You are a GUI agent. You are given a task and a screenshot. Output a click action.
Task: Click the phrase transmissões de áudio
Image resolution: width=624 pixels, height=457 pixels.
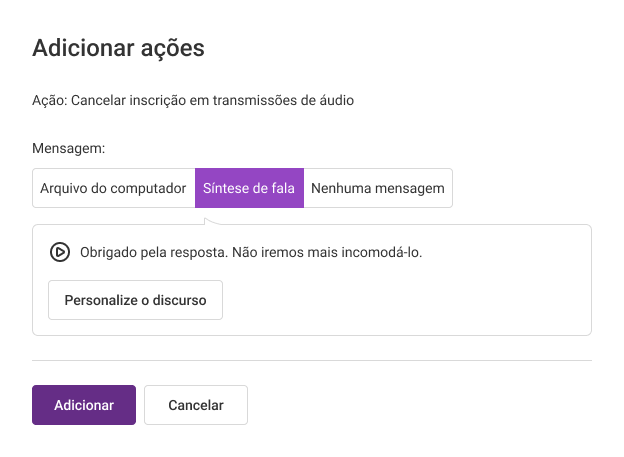click(283, 100)
